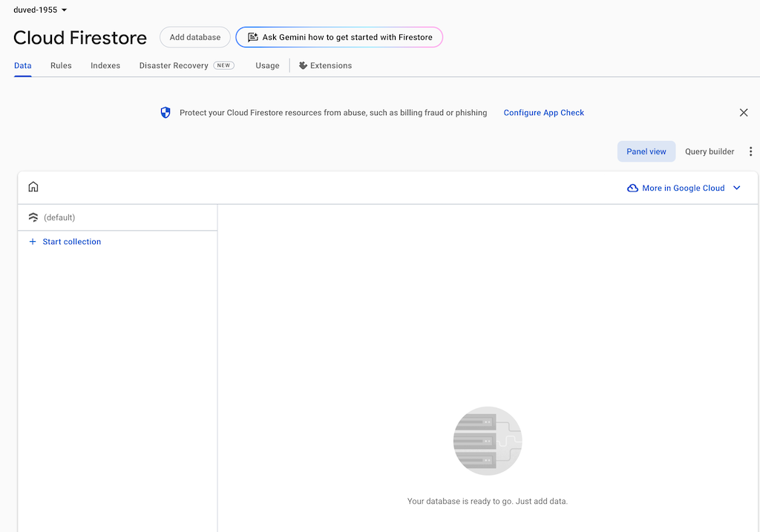This screenshot has width=760, height=532.
Task: Open the duved-1955 project dropdown
Action: click(x=40, y=10)
